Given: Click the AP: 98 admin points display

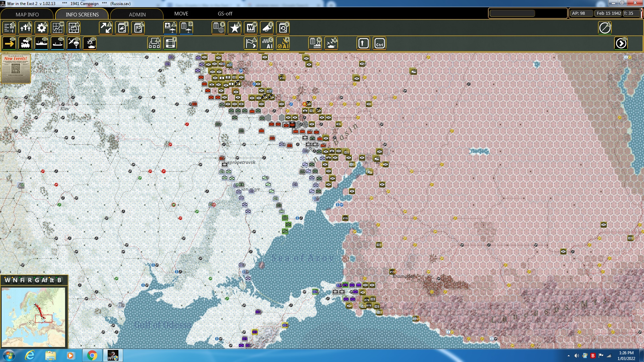Looking at the screenshot, I should 581,13.
